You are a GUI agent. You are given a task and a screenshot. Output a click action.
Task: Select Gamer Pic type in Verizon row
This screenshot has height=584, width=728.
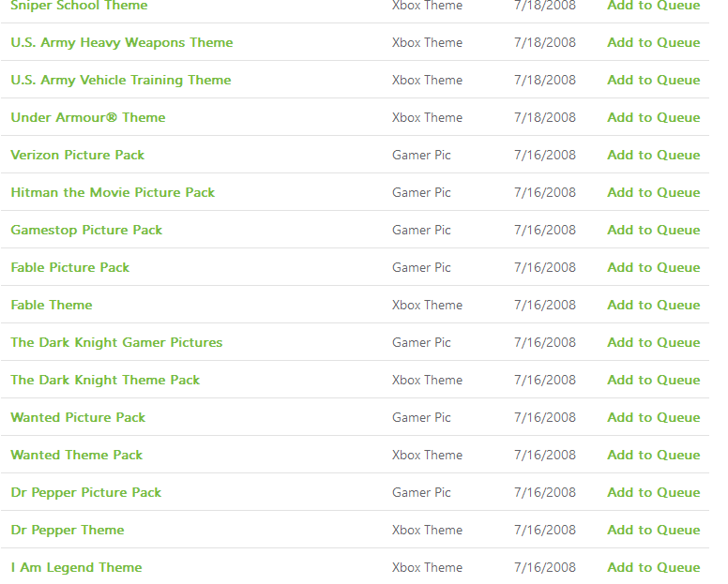click(421, 155)
